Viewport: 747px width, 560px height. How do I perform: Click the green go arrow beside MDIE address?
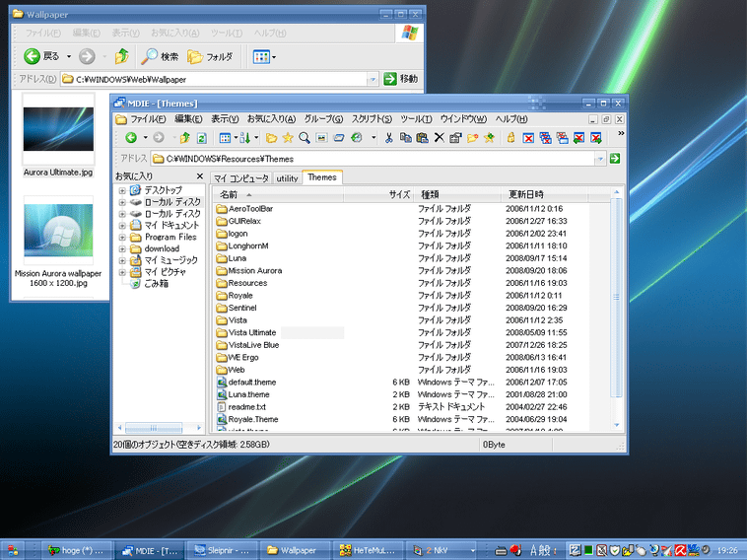pos(615,158)
